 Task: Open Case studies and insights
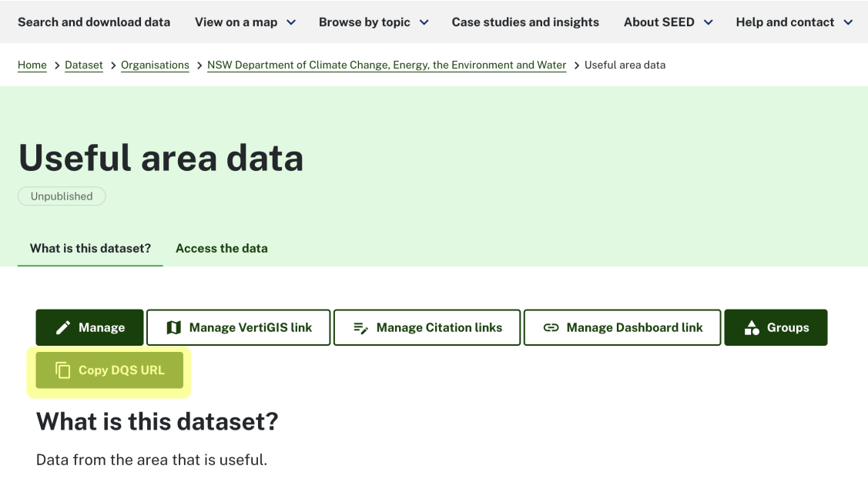pyautogui.click(x=525, y=22)
